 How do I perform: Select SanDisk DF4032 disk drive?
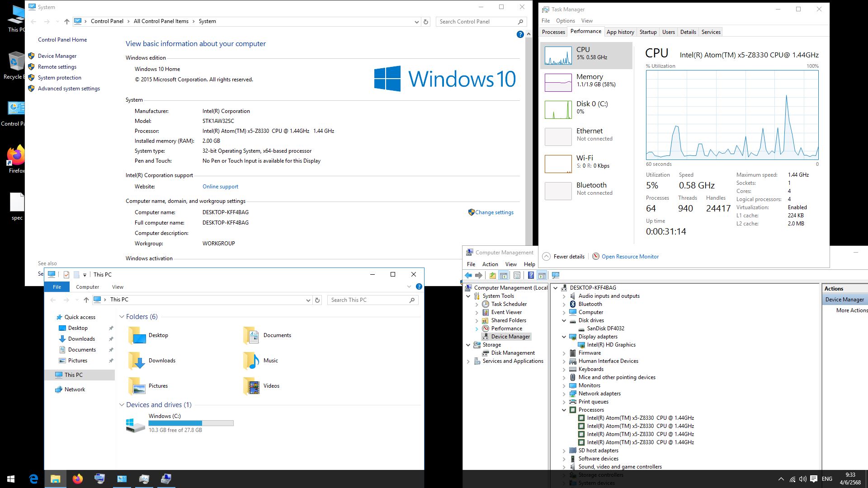coord(605,328)
